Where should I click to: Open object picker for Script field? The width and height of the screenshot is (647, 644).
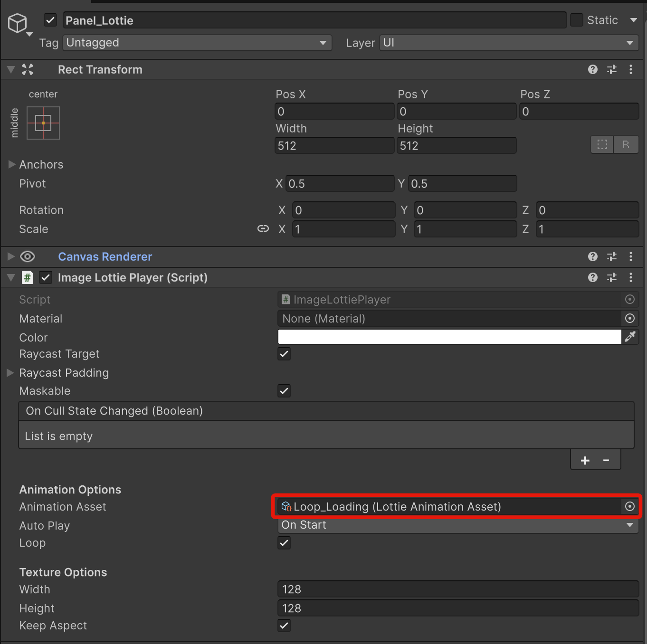click(630, 299)
